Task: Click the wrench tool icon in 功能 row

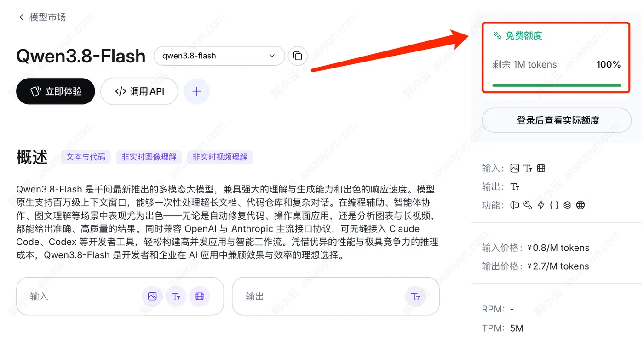Action: point(528,205)
